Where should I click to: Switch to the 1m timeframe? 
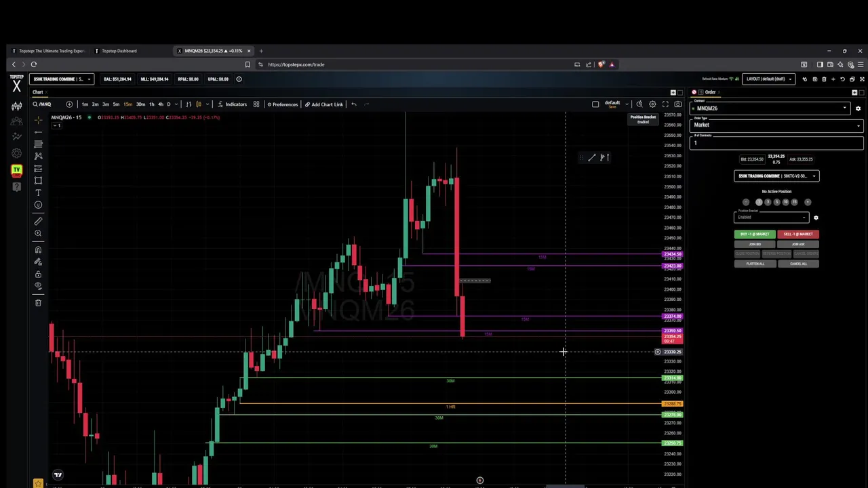[x=85, y=104]
